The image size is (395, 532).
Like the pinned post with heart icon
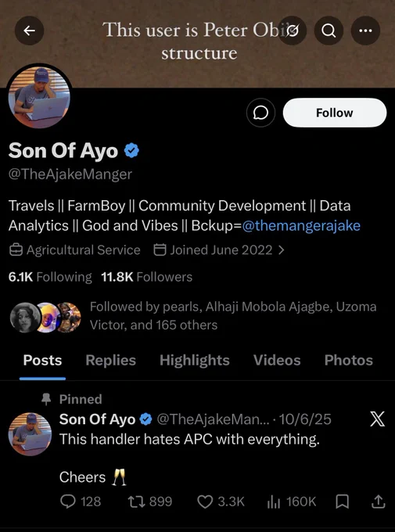tap(205, 501)
